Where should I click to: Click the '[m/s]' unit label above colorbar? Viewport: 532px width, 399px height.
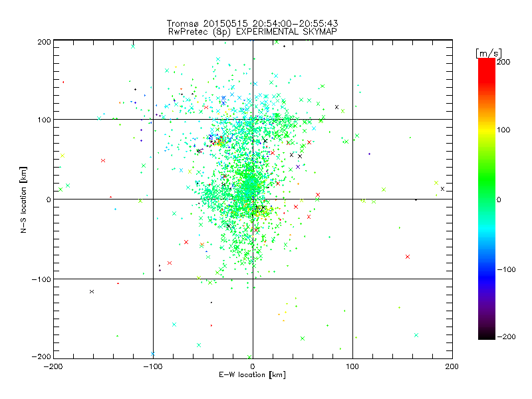[488, 53]
